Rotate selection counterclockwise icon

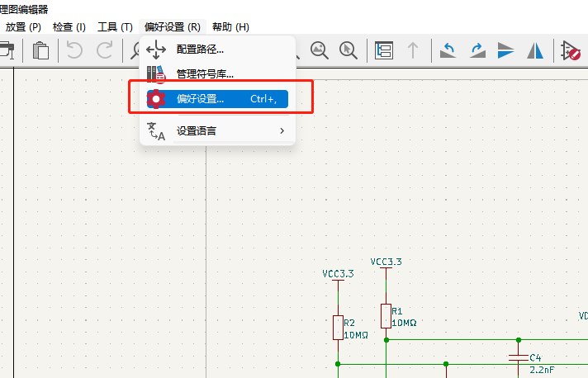448,50
